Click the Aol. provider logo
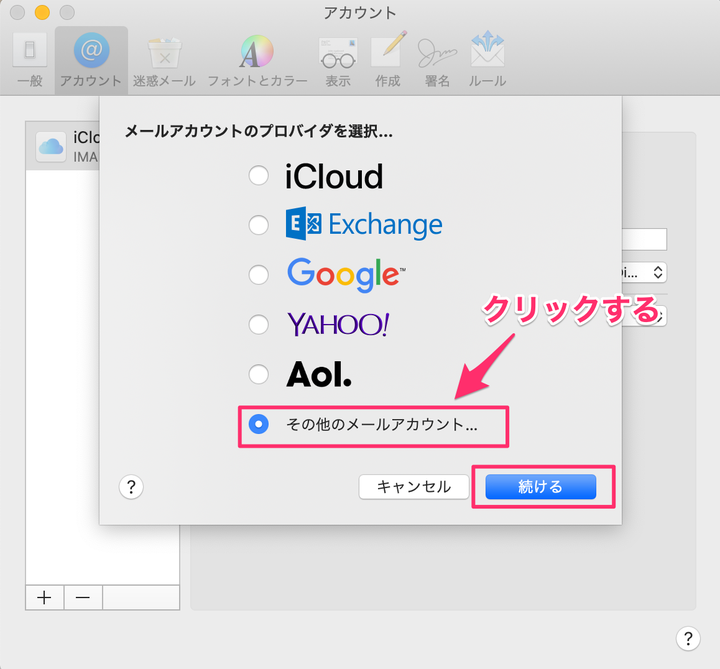This screenshot has height=669, width=720. pos(319,374)
